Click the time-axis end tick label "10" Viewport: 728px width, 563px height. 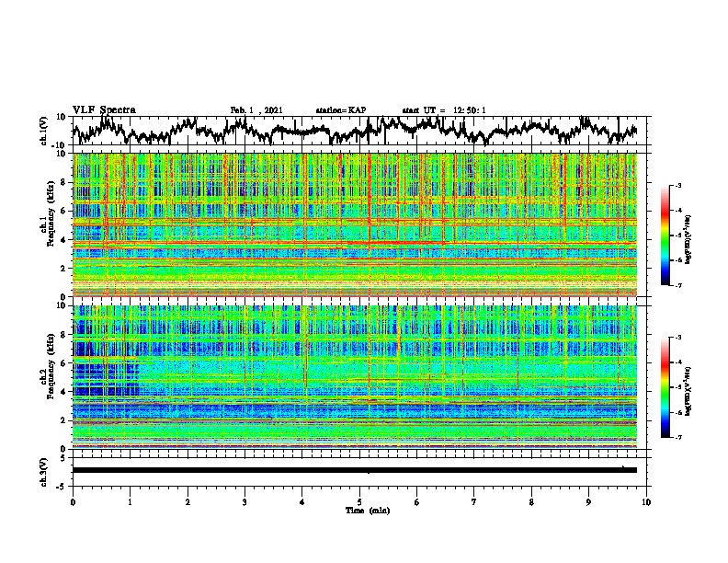646,502
